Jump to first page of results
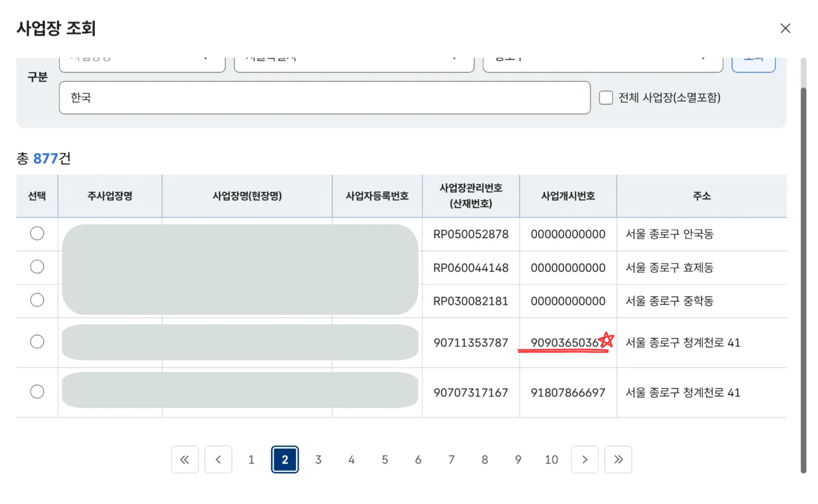This screenshot has width=818, height=504. [x=185, y=459]
